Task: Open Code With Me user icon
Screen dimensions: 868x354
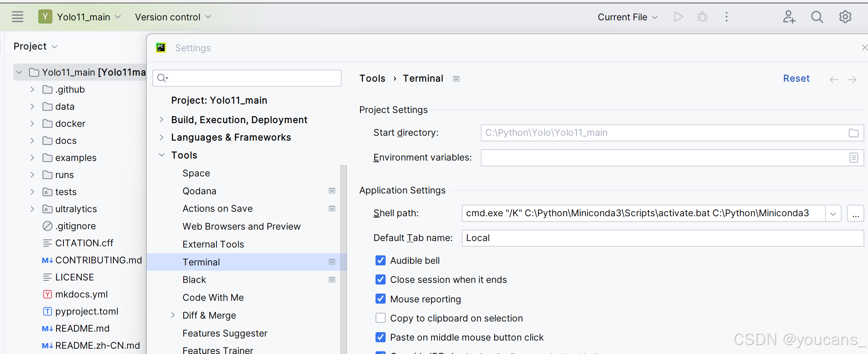Action: point(789,17)
